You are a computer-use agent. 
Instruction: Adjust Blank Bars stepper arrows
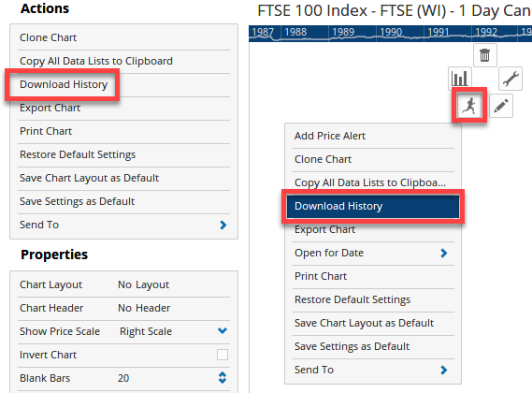(223, 378)
